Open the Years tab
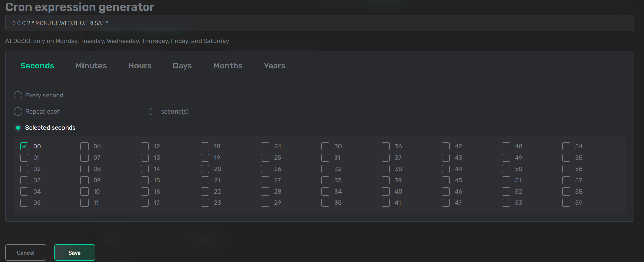The width and height of the screenshot is (644, 262). point(274,66)
